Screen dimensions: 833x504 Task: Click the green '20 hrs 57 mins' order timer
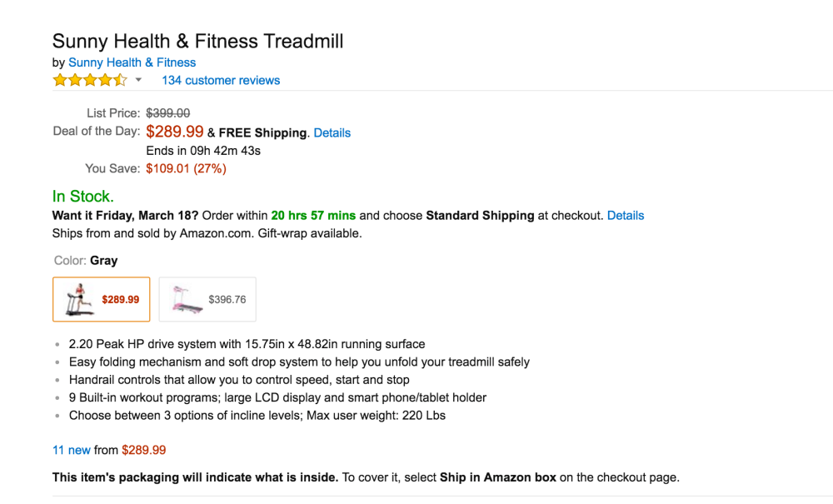[312, 215]
